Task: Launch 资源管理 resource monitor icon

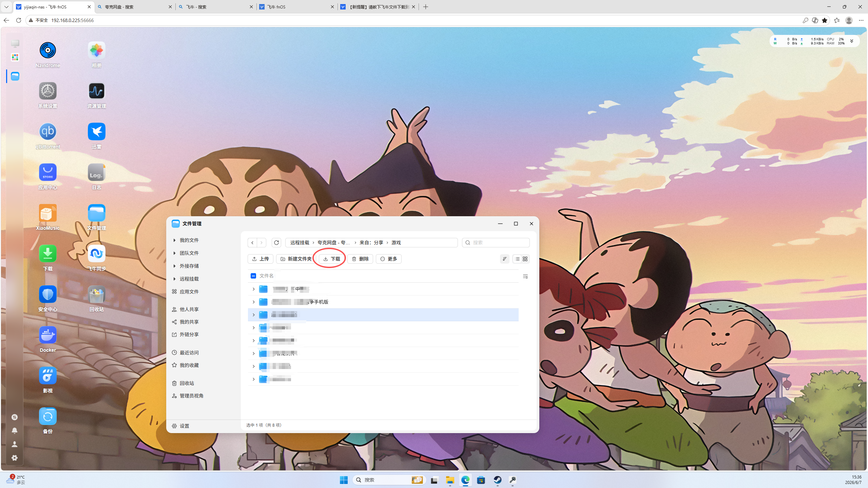Action: (97, 91)
